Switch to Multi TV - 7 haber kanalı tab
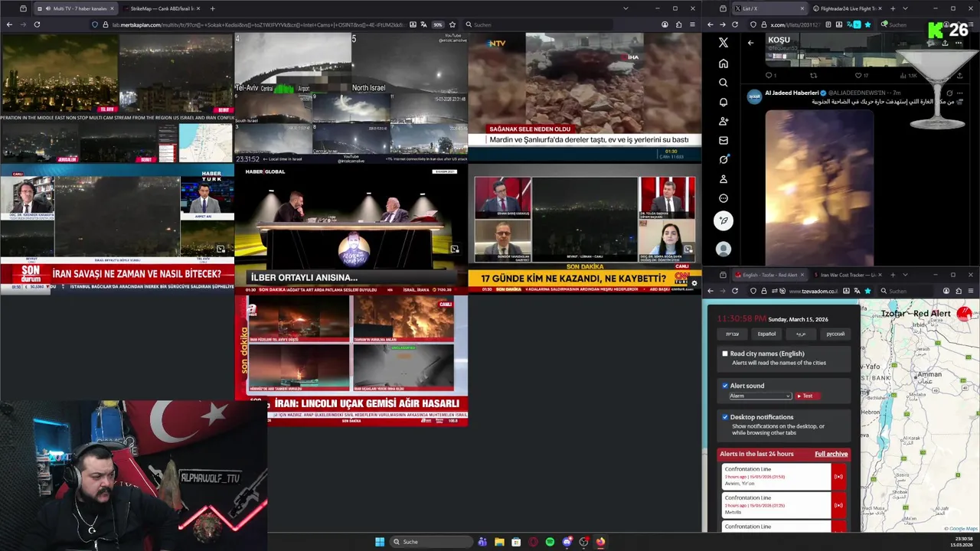The width and height of the screenshot is (980, 551). point(74,8)
